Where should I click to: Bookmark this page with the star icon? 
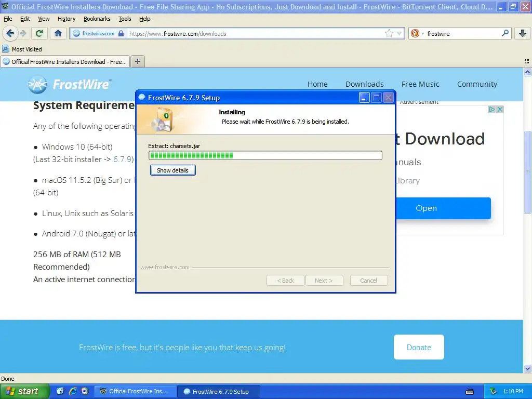(x=389, y=33)
